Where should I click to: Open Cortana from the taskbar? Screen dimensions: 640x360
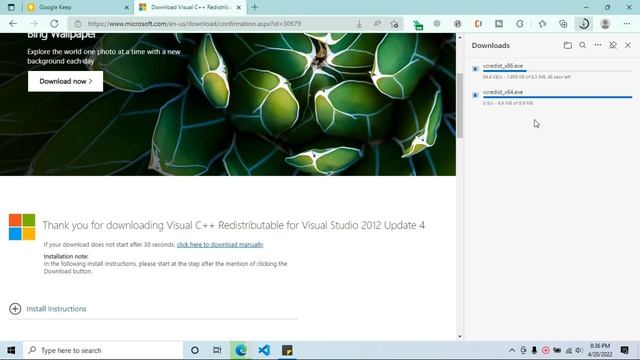pyautogui.click(x=195, y=350)
